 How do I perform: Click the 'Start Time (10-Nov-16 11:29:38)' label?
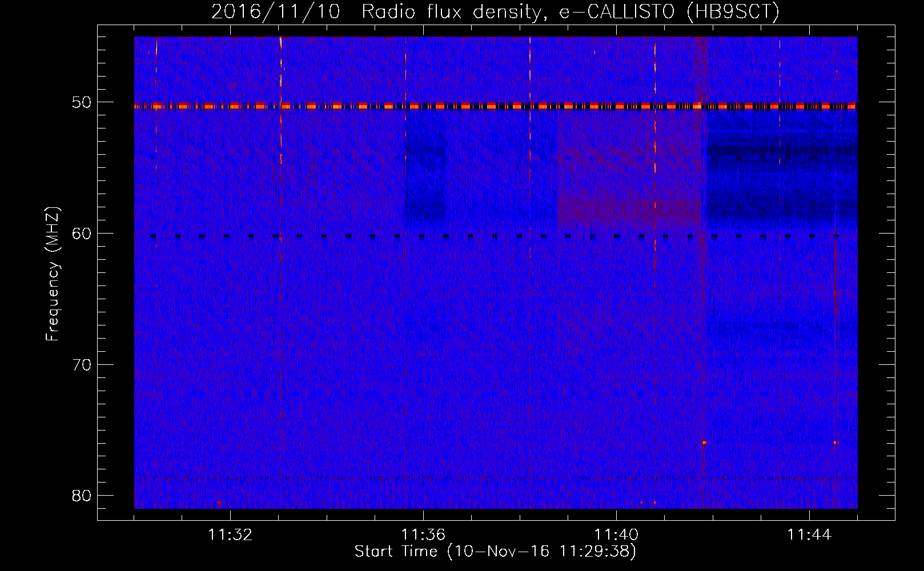tap(495, 552)
